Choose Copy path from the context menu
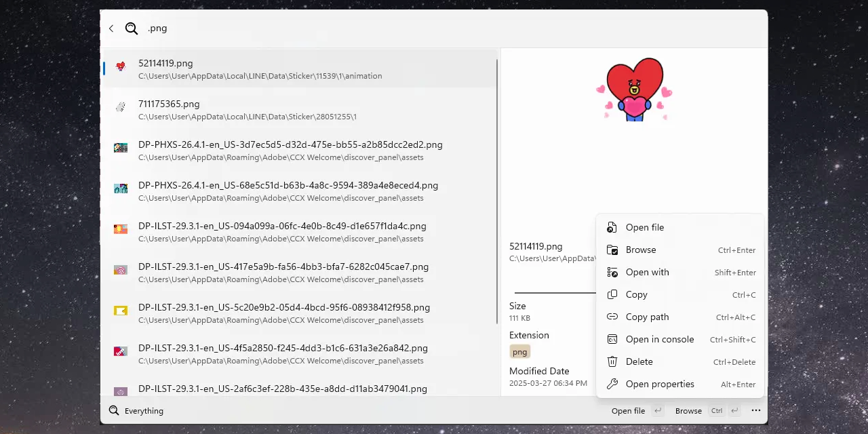The width and height of the screenshot is (868, 434). click(680, 317)
